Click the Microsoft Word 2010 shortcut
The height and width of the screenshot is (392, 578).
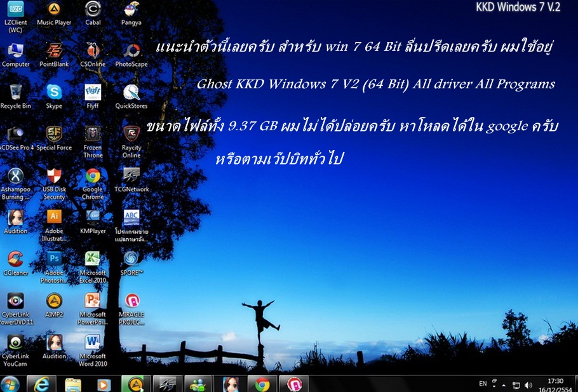tap(93, 351)
